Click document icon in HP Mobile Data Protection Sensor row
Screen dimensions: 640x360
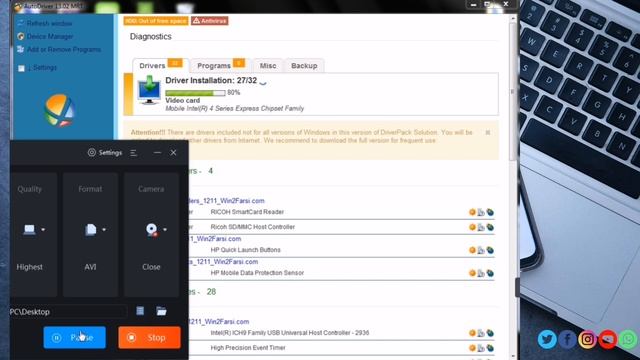click(x=481, y=273)
